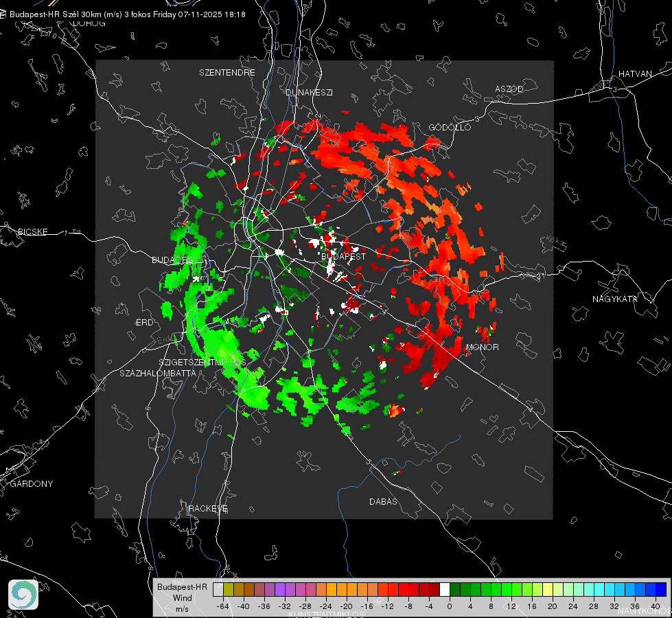The height and width of the screenshot is (618, 672).
Task: Click the GÁRDONY town label
Action: [32, 484]
